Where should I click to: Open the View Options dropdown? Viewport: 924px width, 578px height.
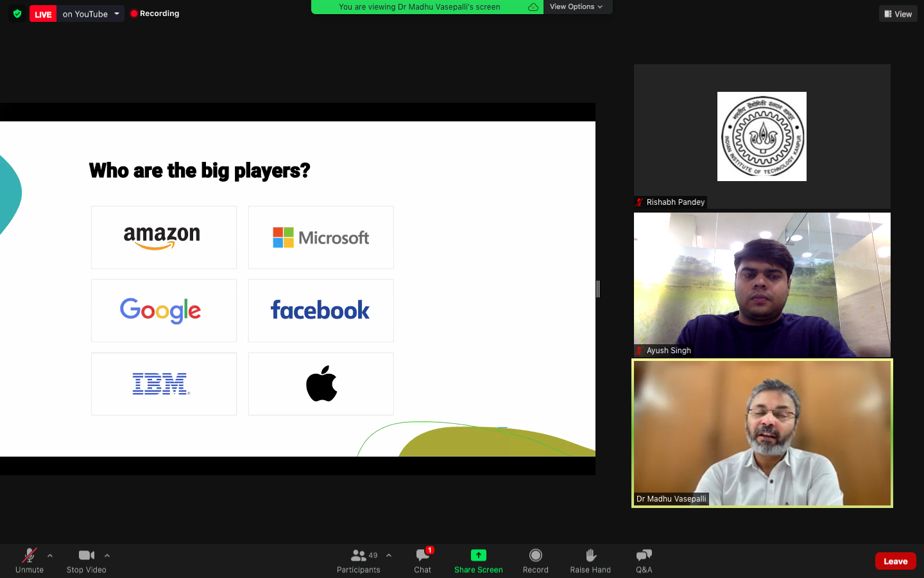click(576, 6)
